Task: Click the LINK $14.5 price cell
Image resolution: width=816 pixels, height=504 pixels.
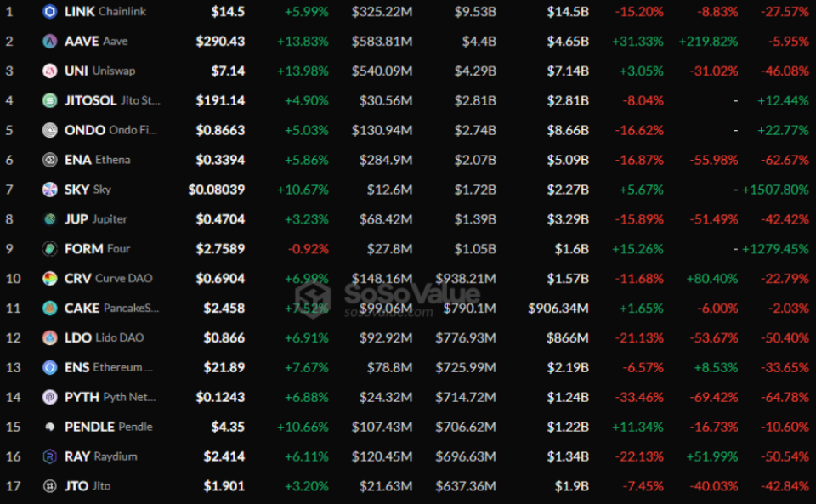Action: pos(228,12)
